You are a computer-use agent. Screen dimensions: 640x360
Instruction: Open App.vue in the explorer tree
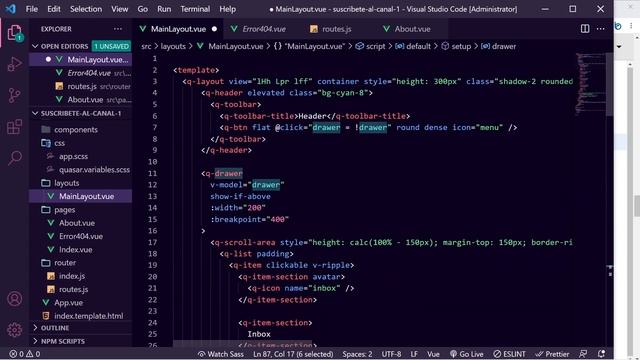tap(68, 302)
